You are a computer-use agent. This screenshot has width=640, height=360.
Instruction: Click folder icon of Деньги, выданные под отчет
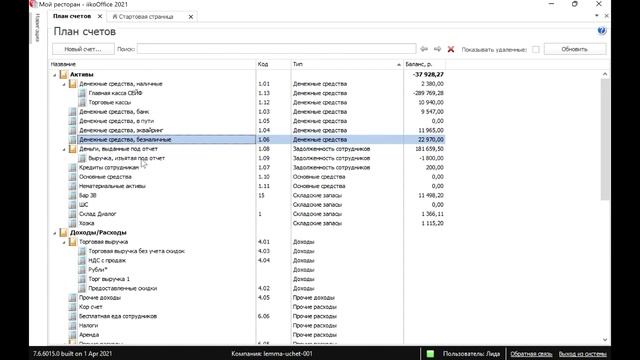(73, 149)
